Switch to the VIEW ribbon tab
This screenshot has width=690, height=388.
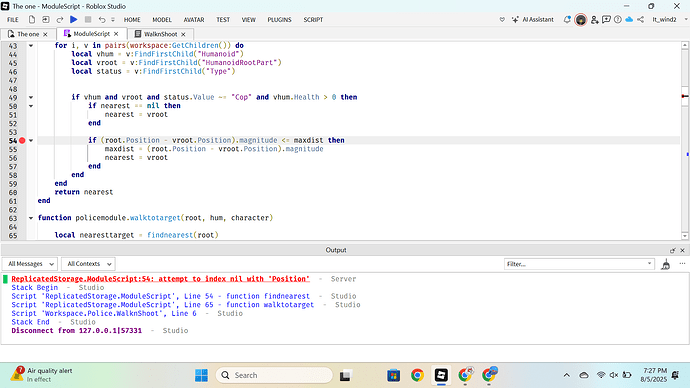249,20
